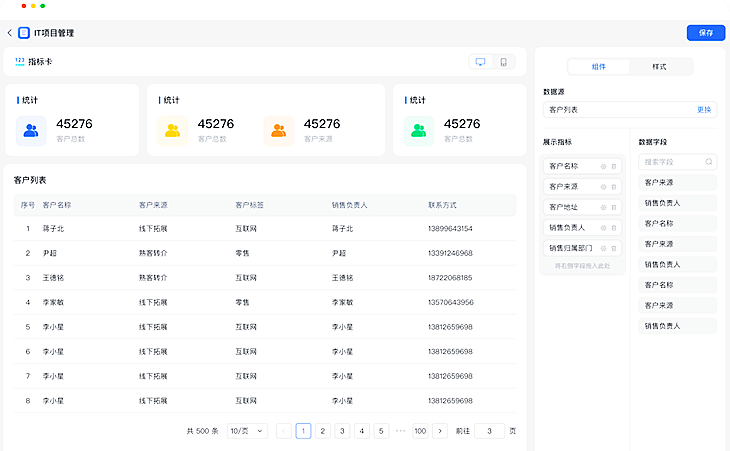This screenshot has width=730, height=451.
Task: Click phone number 13570643956
Action: [x=451, y=303]
